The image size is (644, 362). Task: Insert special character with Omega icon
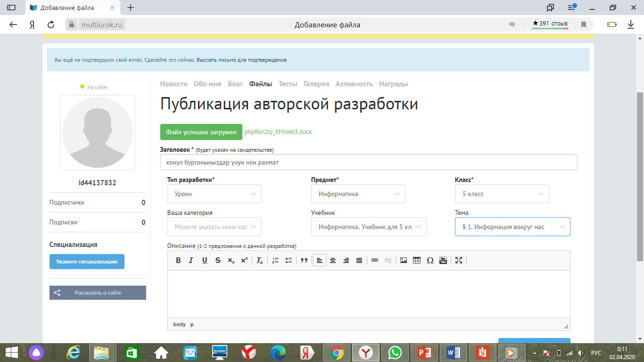pos(430,260)
